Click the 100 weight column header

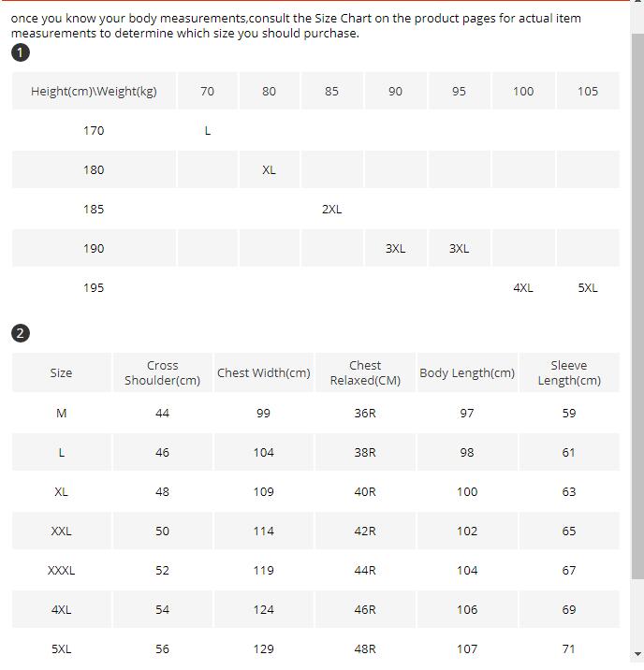523,91
